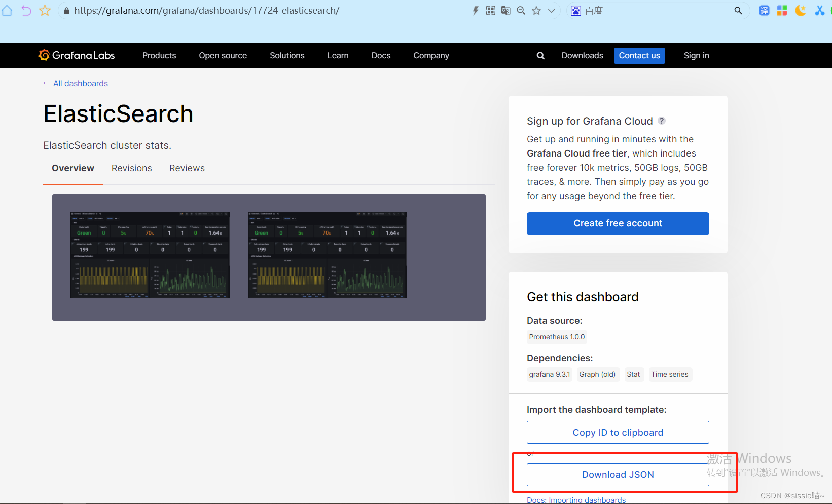This screenshot has height=504, width=832.
Task: Click the zoom magnifier icon in the address bar
Action: pyautogui.click(x=521, y=11)
